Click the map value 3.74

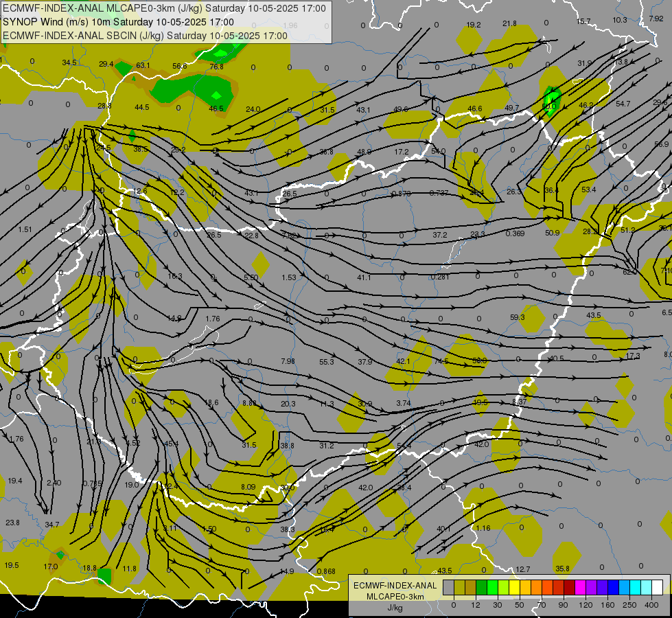click(x=404, y=402)
